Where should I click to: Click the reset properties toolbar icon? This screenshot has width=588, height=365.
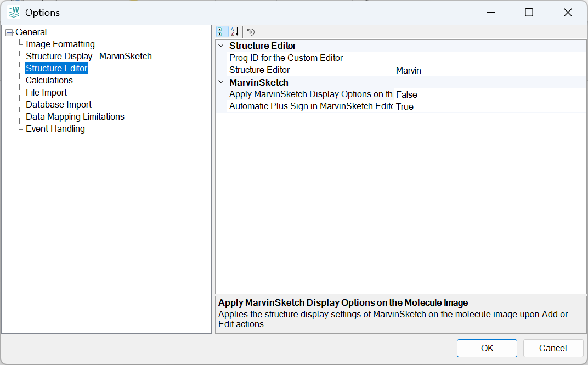pyautogui.click(x=251, y=32)
